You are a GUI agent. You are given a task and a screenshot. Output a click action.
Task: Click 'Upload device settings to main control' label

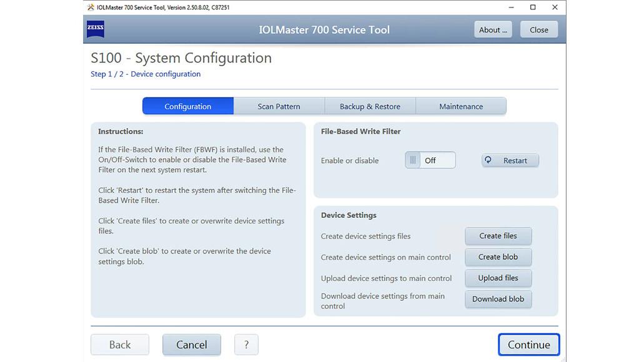coord(386,278)
